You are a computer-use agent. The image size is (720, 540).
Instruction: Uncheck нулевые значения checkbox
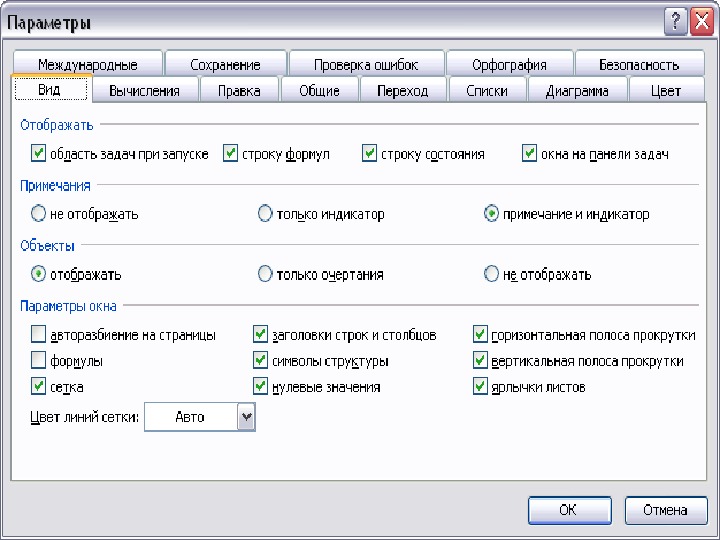point(261,387)
